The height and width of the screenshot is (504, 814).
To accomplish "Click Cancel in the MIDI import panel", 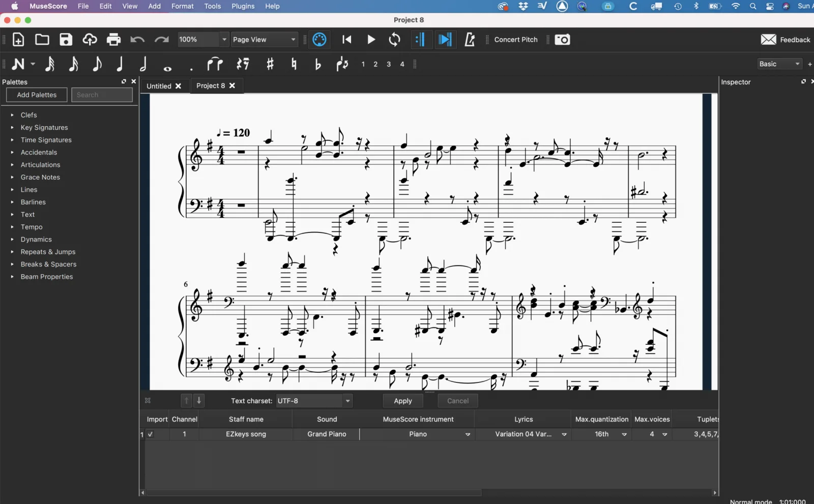I will [458, 401].
